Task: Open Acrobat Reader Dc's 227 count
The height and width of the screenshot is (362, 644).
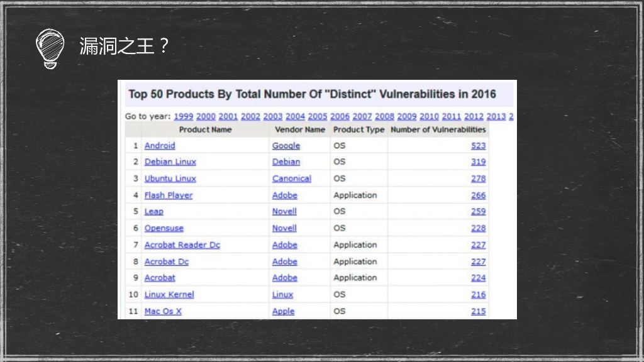Action: [x=478, y=245]
